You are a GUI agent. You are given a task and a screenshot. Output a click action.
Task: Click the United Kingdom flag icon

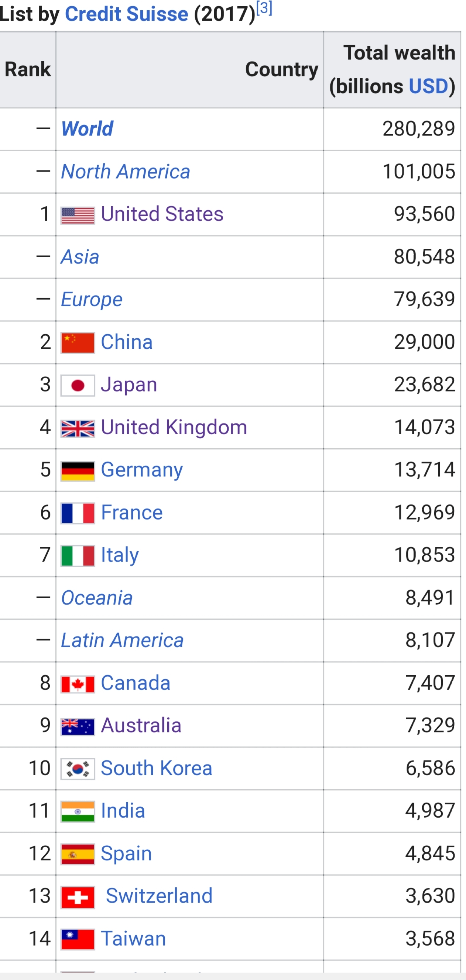[x=78, y=428]
